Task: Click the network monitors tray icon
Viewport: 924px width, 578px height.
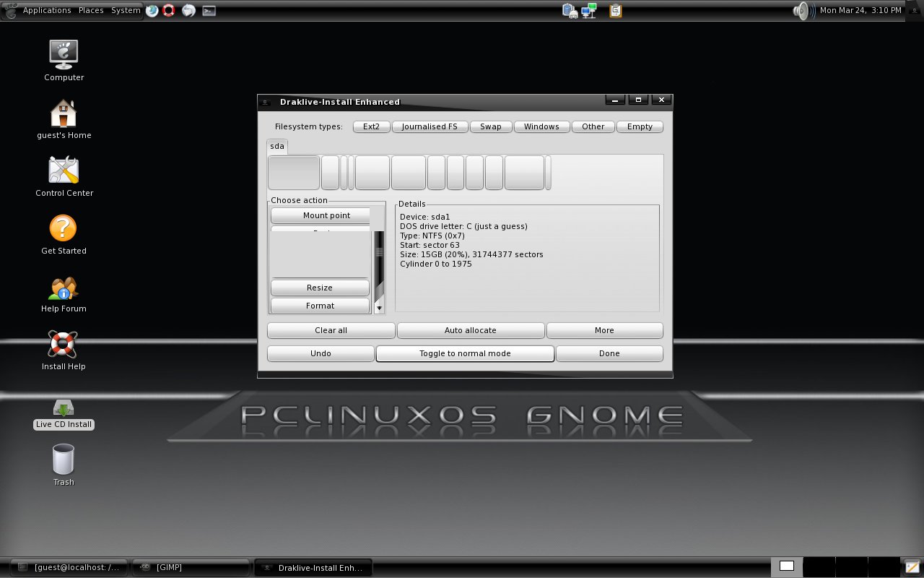Action: (590, 11)
